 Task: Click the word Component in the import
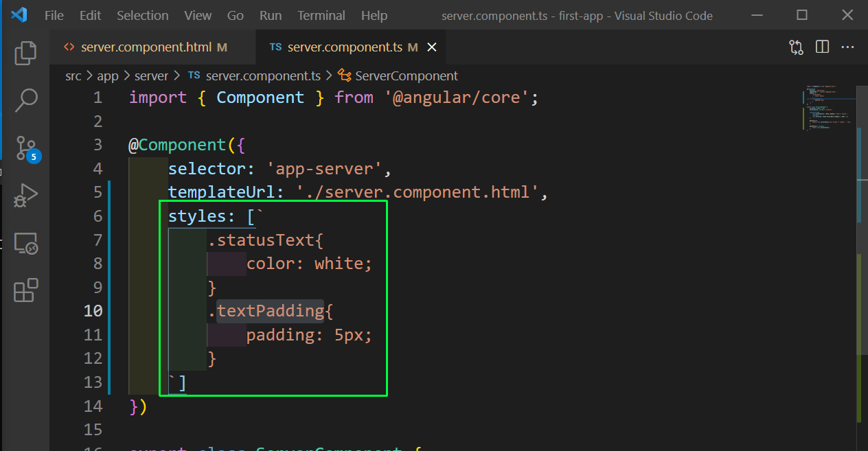(x=260, y=97)
